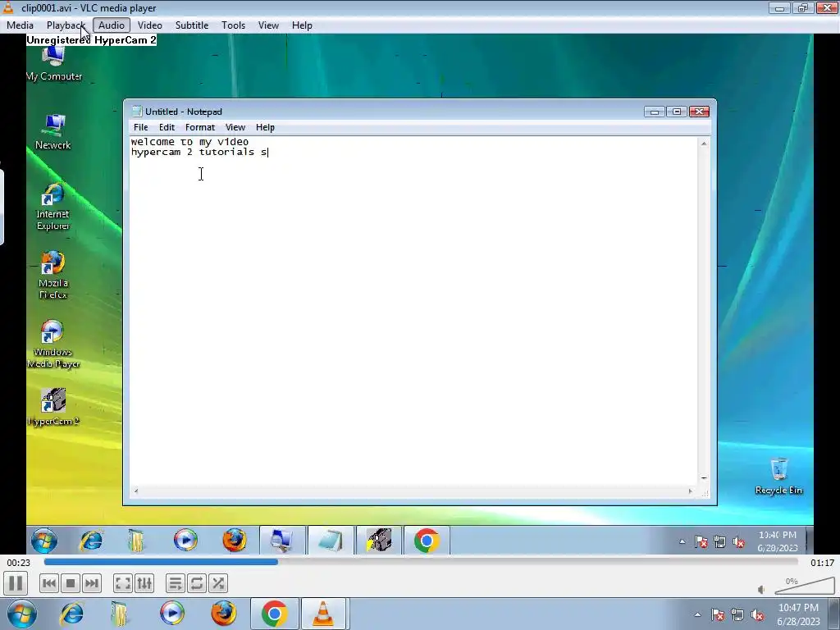The width and height of the screenshot is (840, 630).
Task: Click network icon in real system tray
Action: 737,614
